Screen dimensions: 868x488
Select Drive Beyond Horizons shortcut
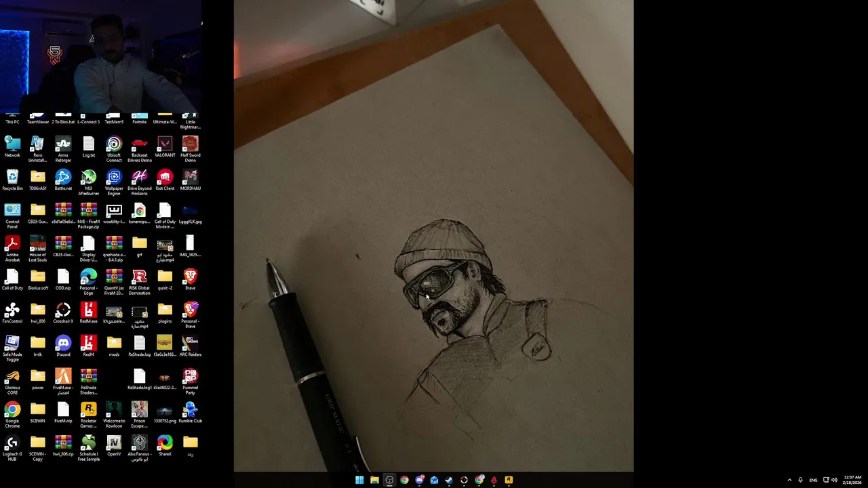pos(140,182)
